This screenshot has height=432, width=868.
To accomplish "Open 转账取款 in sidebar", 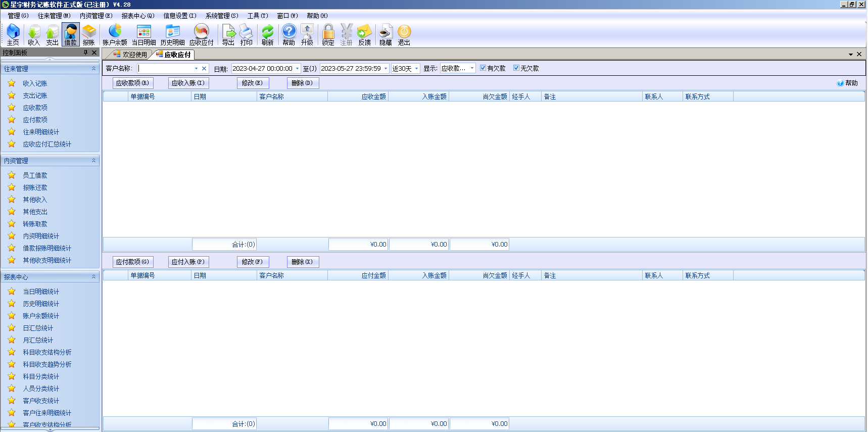I will (35, 224).
